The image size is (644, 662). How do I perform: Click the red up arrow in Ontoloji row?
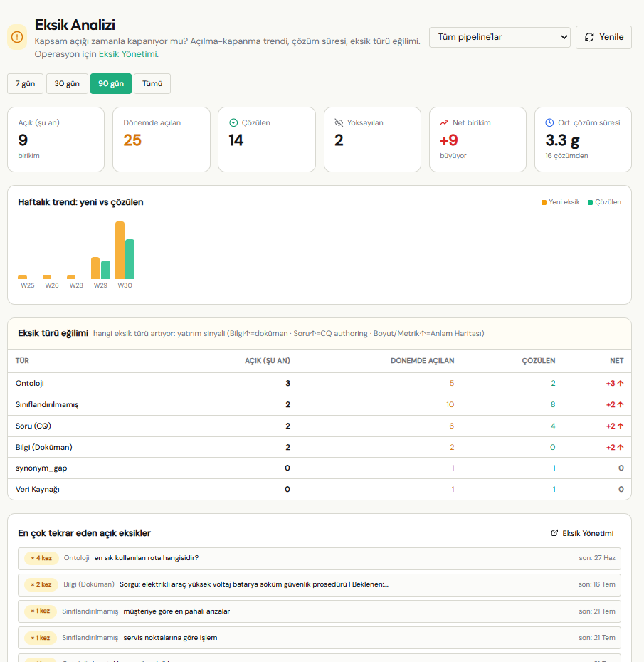click(621, 383)
